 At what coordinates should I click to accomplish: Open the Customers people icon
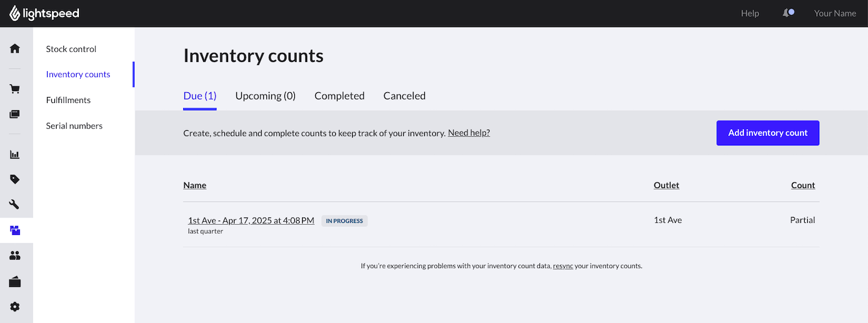point(15,256)
